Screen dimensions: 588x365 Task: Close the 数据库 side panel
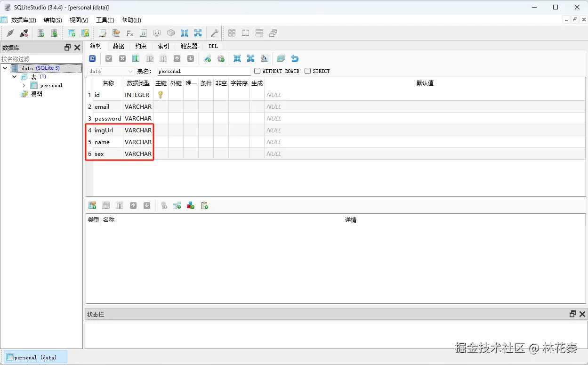coord(77,48)
